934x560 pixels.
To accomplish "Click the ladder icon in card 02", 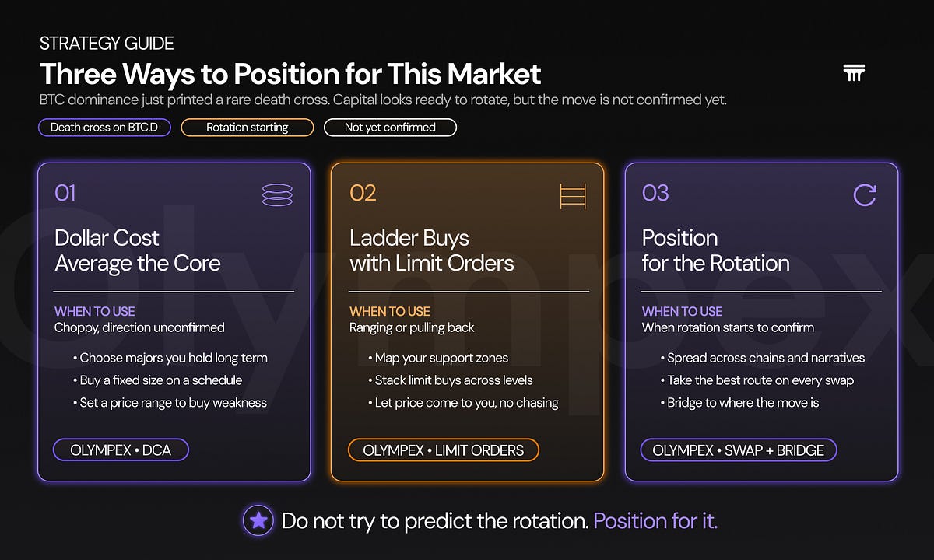I will (573, 196).
